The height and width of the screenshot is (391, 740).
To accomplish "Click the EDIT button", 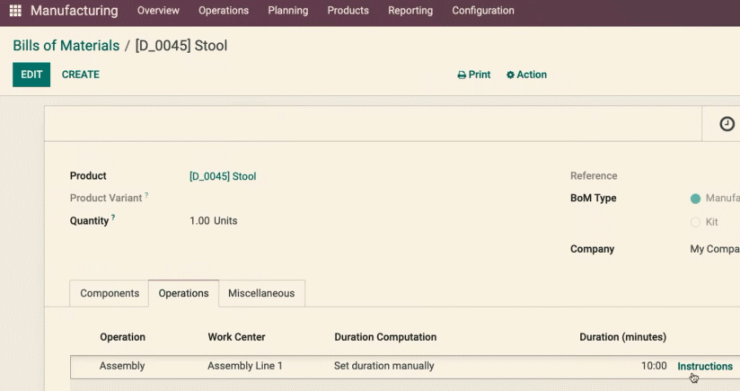I will (x=31, y=75).
